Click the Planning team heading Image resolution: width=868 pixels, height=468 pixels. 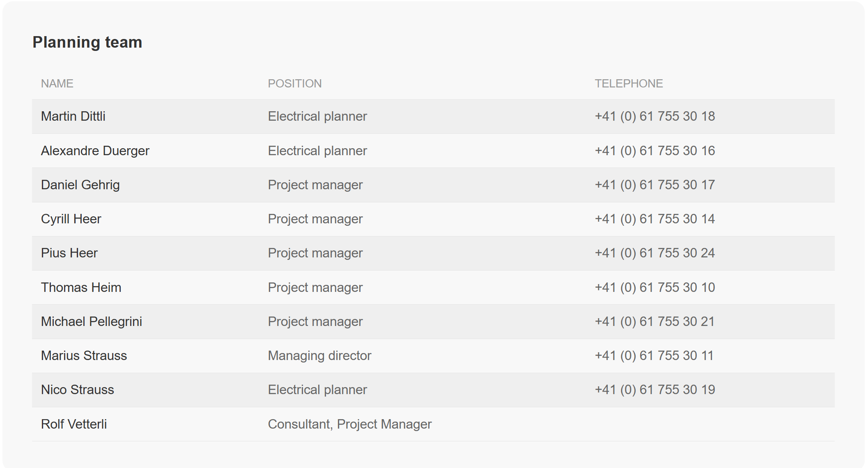coord(87,42)
